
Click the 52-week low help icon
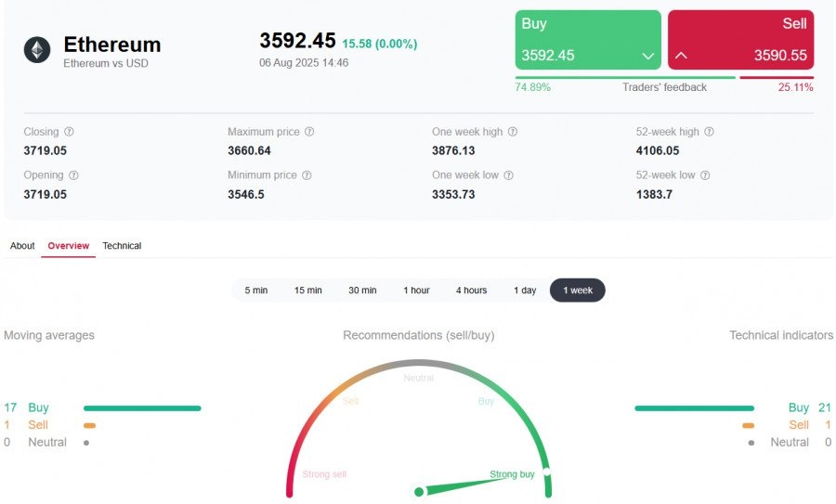coord(705,175)
